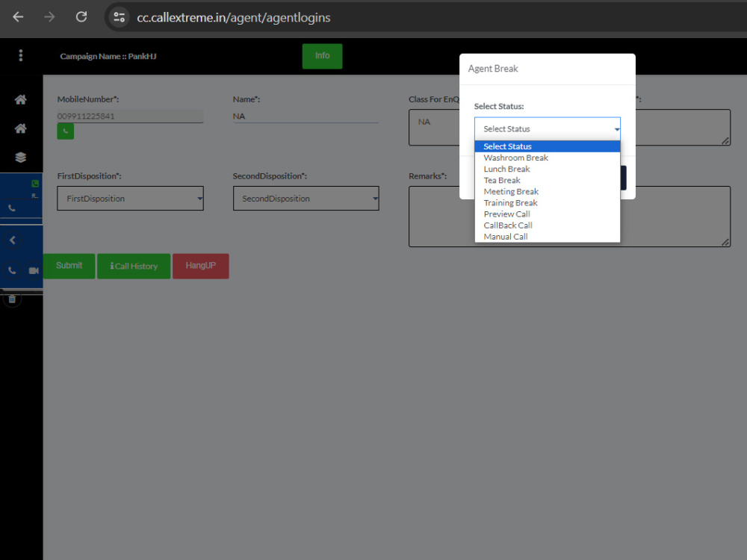Dial the number with the green call button
This screenshot has height=560, width=747.
pyautogui.click(x=65, y=131)
